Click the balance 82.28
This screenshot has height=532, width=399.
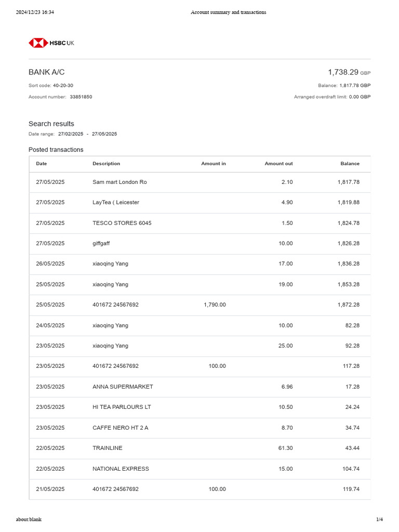pyautogui.click(x=353, y=326)
